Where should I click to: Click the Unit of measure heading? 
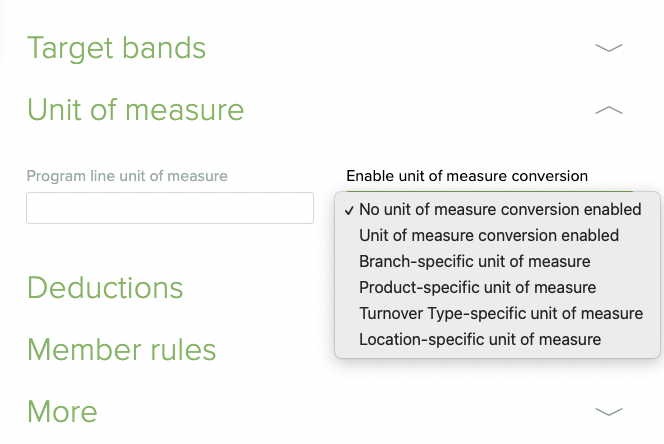point(135,109)
